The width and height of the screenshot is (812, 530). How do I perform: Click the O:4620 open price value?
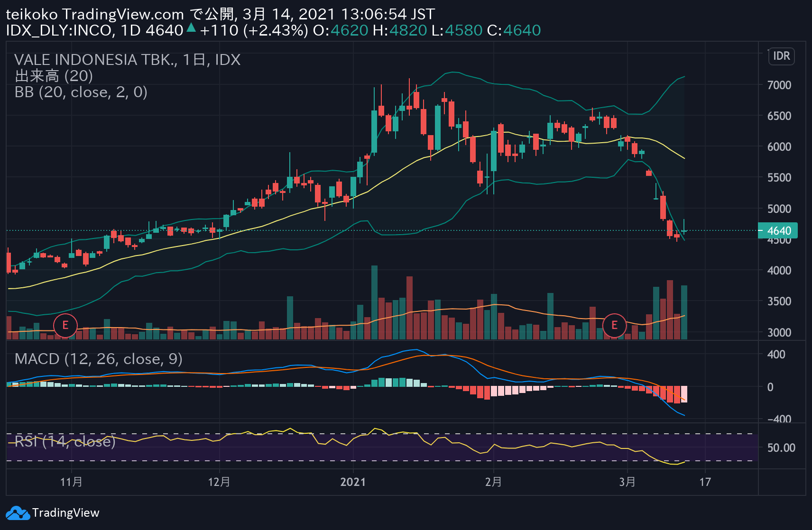(341, 30)
